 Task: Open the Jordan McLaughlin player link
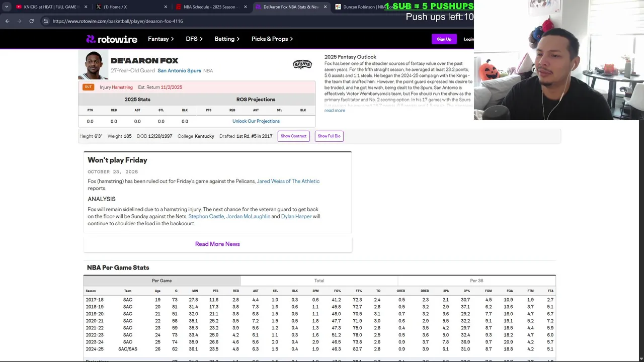(x=248, y=216)
